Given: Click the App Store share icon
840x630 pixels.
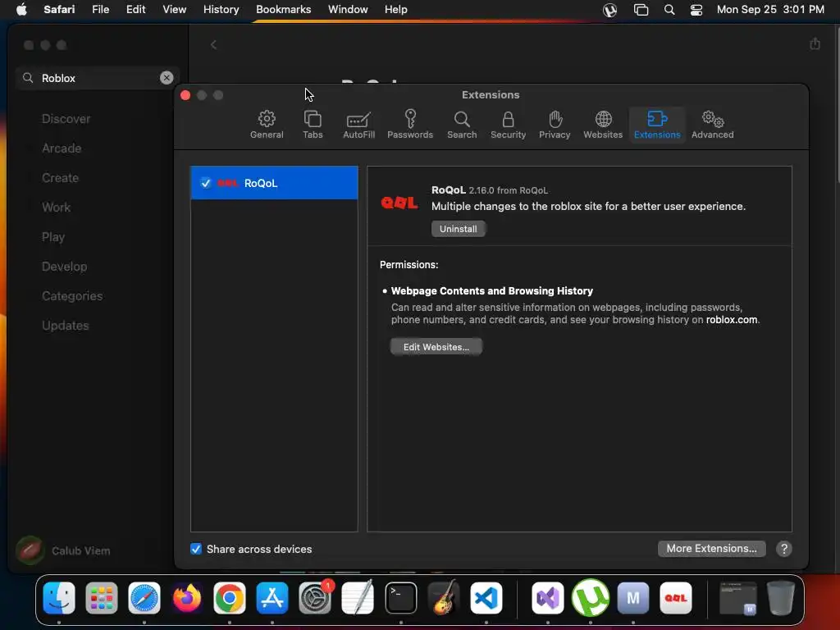Looking at the screenshot, I should tap(815, 43).
